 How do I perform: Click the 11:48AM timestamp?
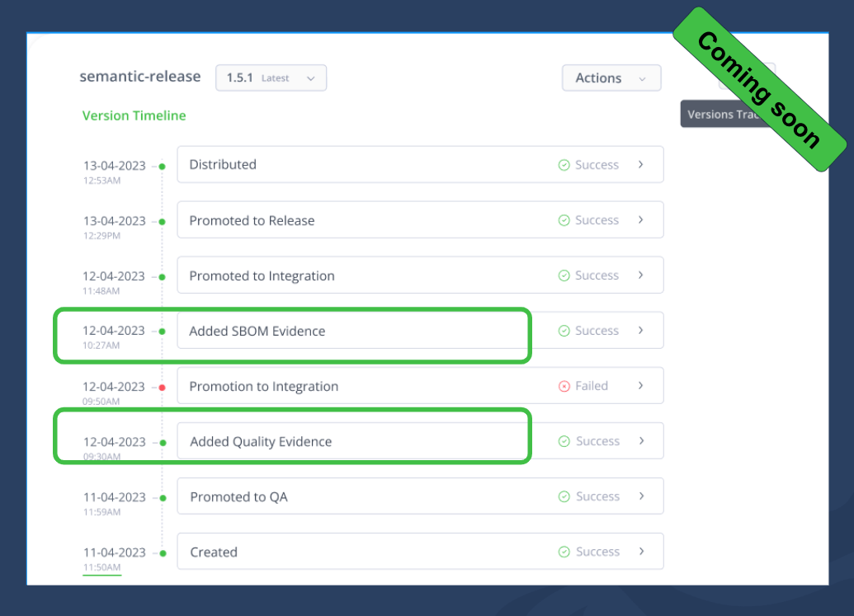click(101, 291)
